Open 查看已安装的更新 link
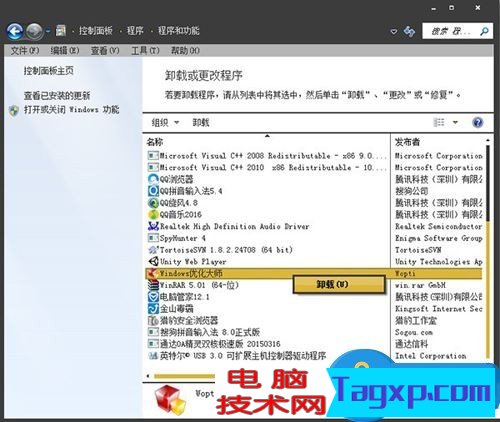This screenshot has height=422, width=500. pos(57,96)
